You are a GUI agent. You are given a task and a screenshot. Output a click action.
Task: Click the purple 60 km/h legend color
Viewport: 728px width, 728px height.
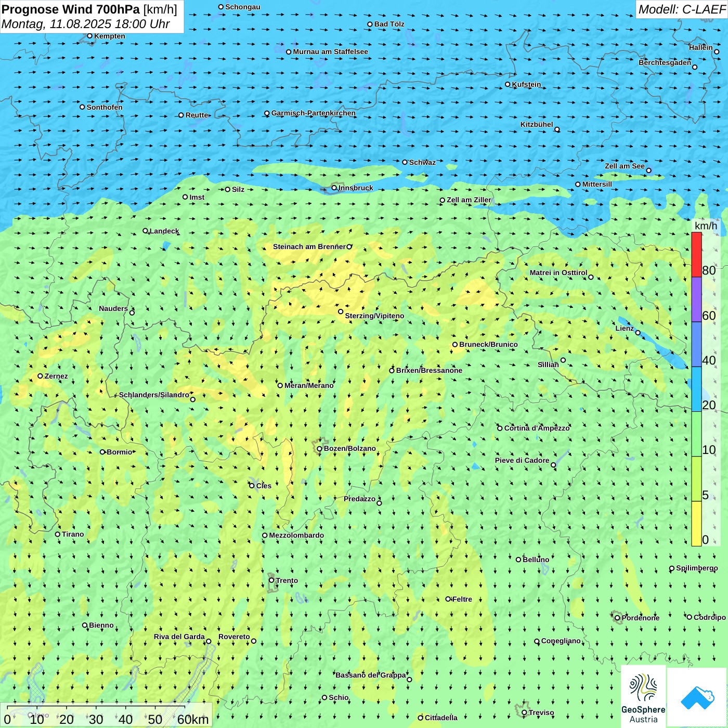[x=696, y=299]
